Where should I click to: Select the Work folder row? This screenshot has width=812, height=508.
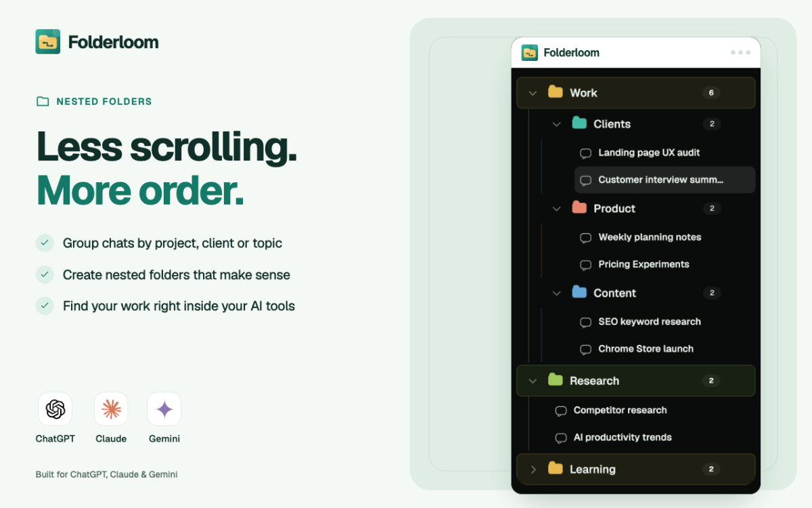point(635,93)
